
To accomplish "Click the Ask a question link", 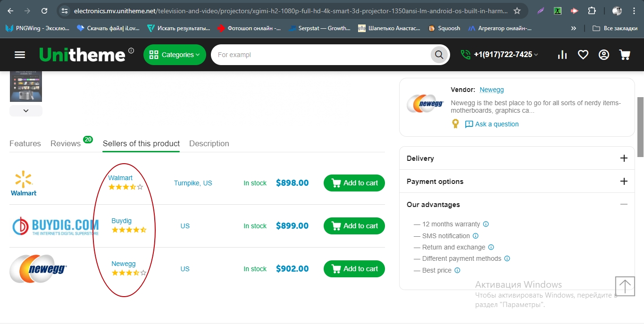I will pyautogui.click(x=496, y=124).
